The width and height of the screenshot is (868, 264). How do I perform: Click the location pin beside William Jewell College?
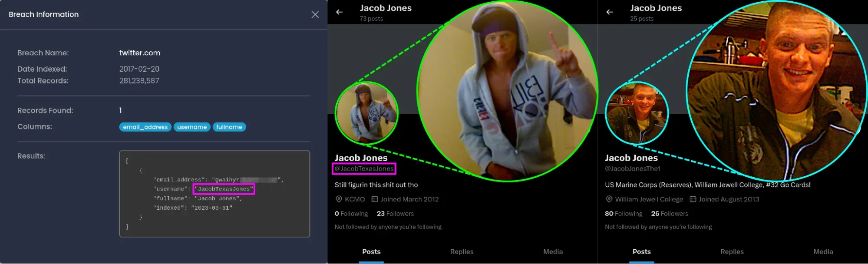point(609,199)
